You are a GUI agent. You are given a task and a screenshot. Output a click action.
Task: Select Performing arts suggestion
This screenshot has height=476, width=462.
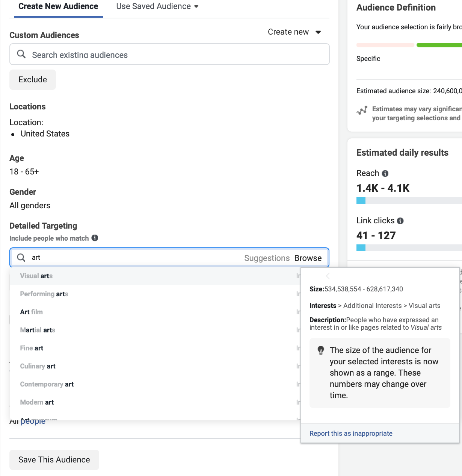point(155,294)
